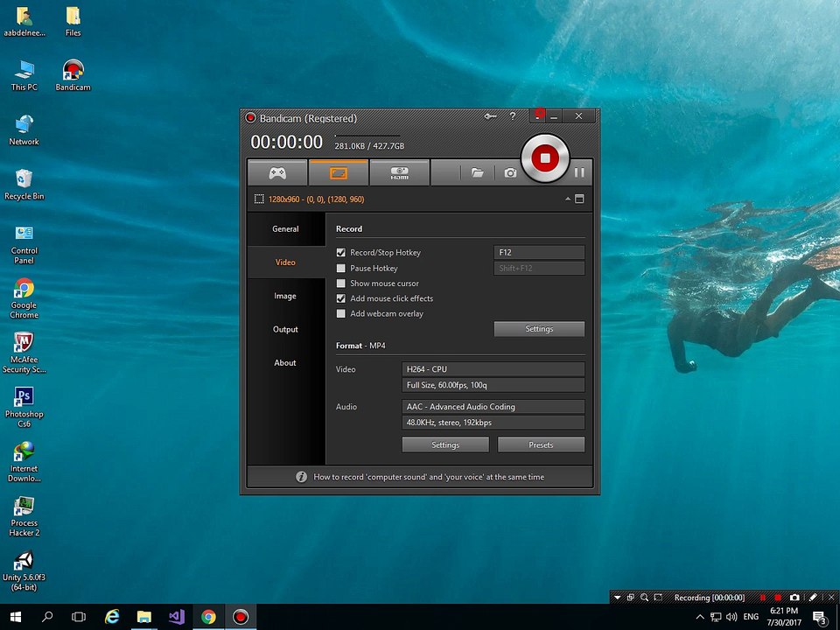The width and height of the screenshot is (840, 630).
Task: Open the registration key icon
Action: point(490,115)
